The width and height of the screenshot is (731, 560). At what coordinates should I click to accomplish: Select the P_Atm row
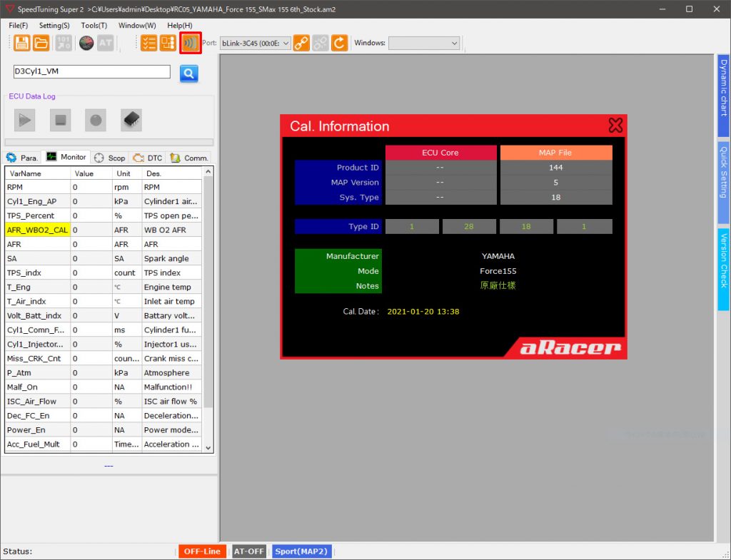104,372
